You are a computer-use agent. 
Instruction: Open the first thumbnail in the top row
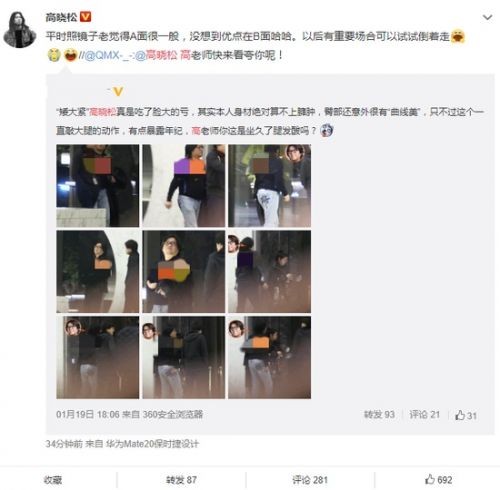click(98, 186)
